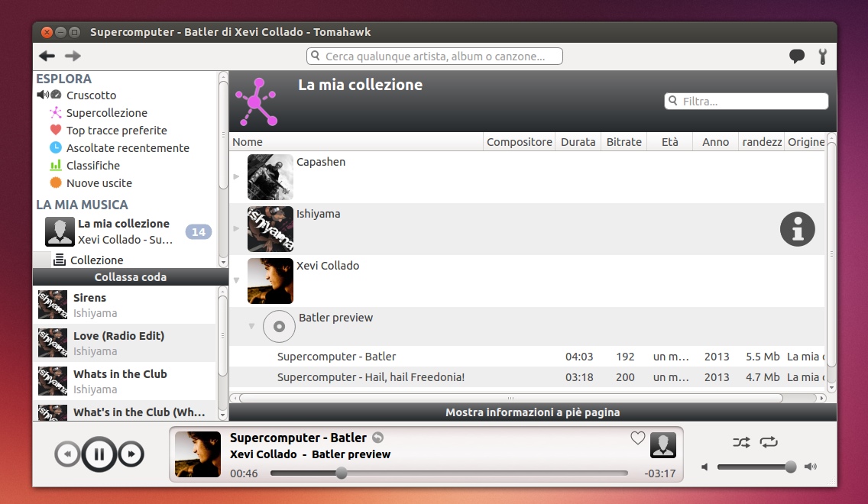Open info icon on Ishiyama row
Viewport: 868px width, 504px height.
click(797, 229)
